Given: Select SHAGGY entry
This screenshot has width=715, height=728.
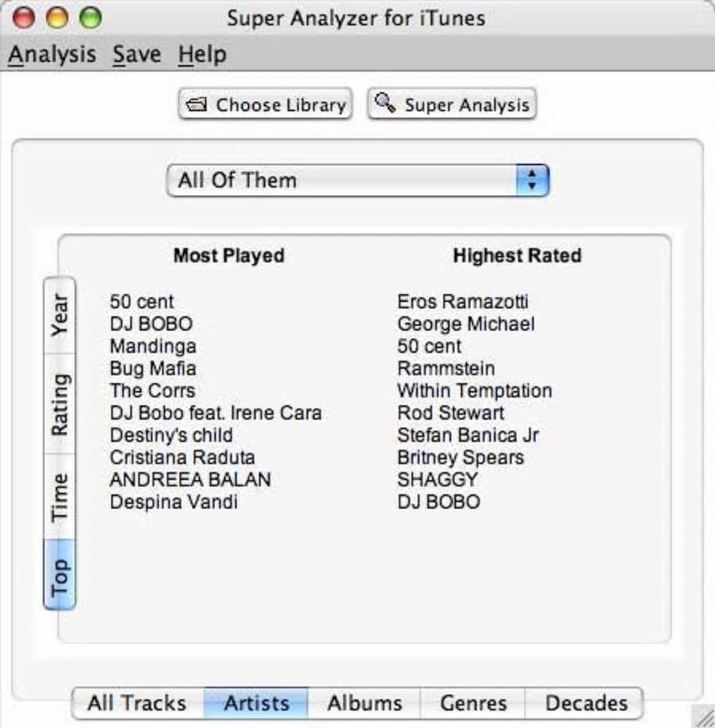Looking at the screenshot, I should [x=437, y=480].
